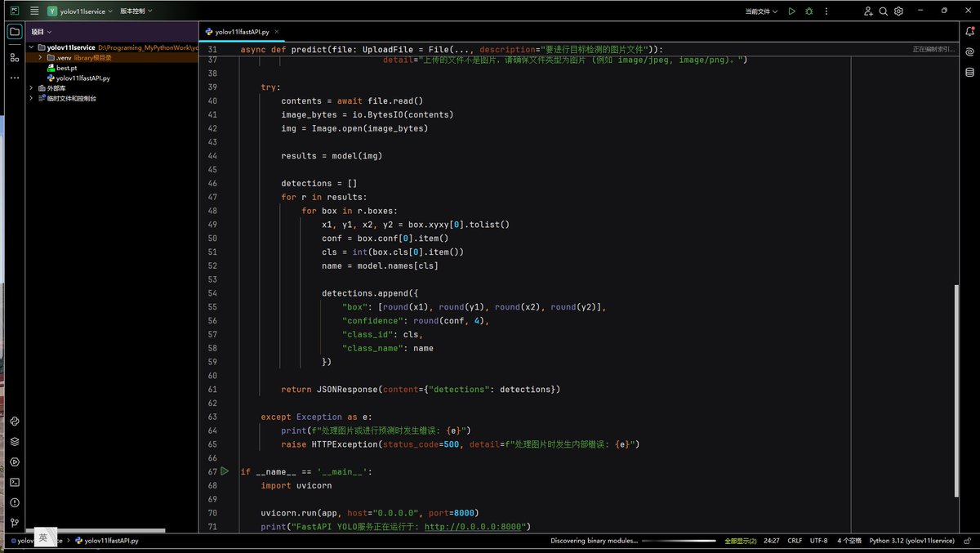Select yolov11lfastAPI.py in the project tree
Image resolution: width=980 pixels, height=553 pixels.
(78, 78)
